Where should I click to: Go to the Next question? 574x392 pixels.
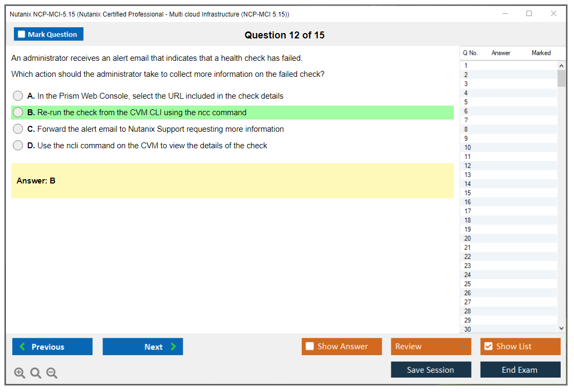(x=143, y=347)
